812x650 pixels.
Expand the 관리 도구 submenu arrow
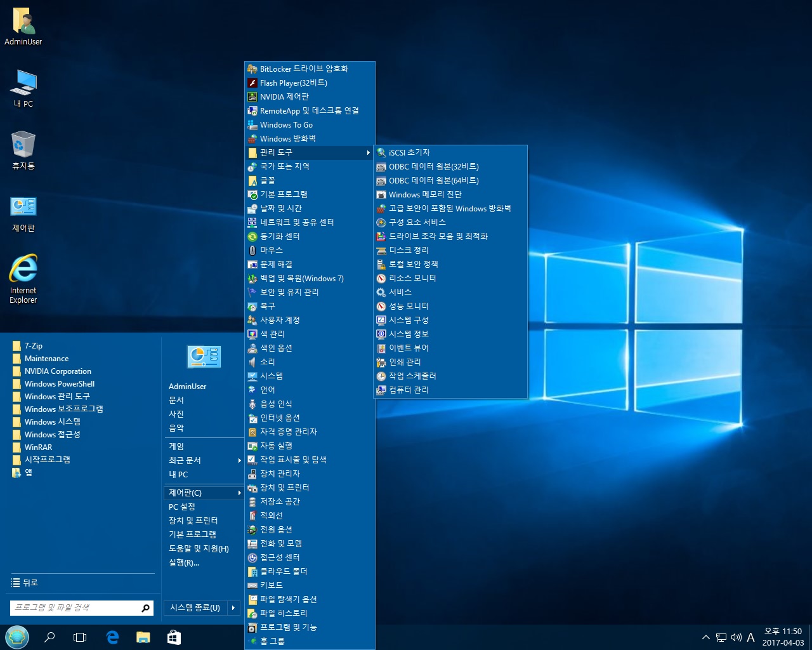tap(368, 152)
